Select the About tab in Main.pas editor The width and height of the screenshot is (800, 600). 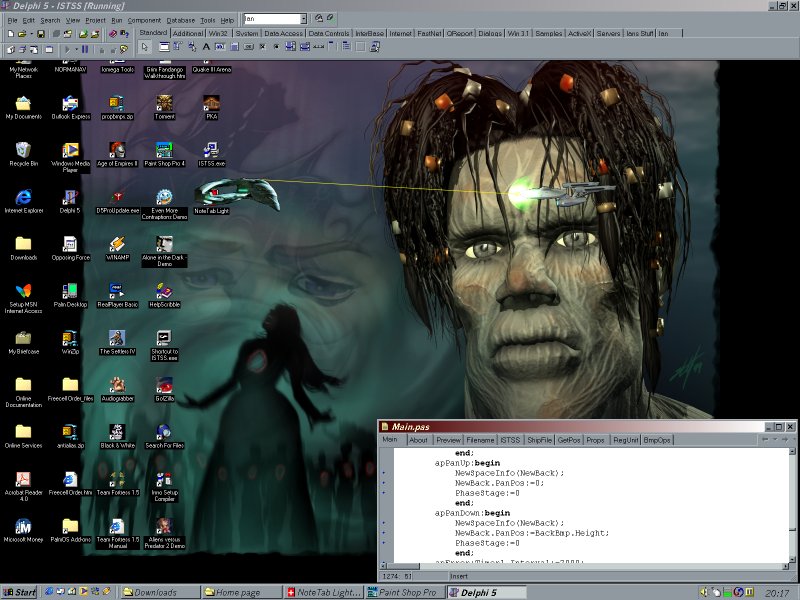pos(418,440)
